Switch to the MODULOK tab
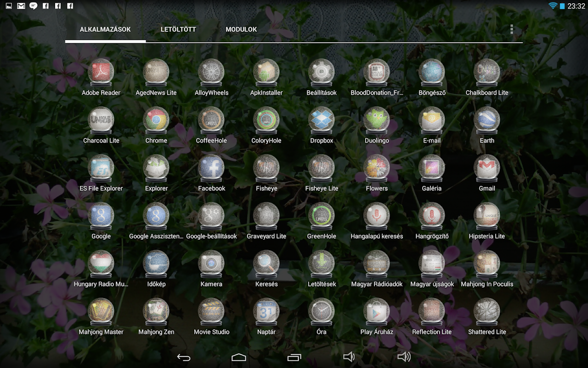 [241, 29]
